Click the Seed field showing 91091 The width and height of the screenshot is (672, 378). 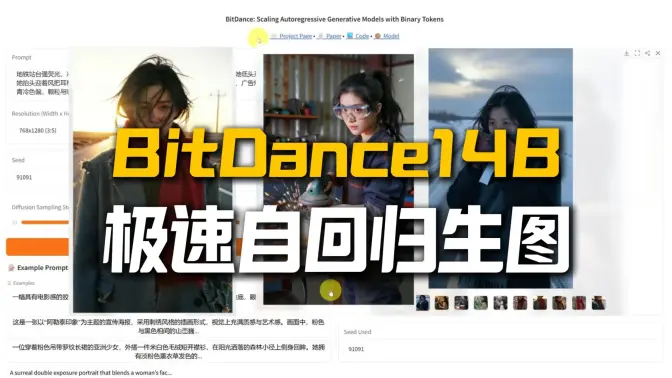point(41,177)
